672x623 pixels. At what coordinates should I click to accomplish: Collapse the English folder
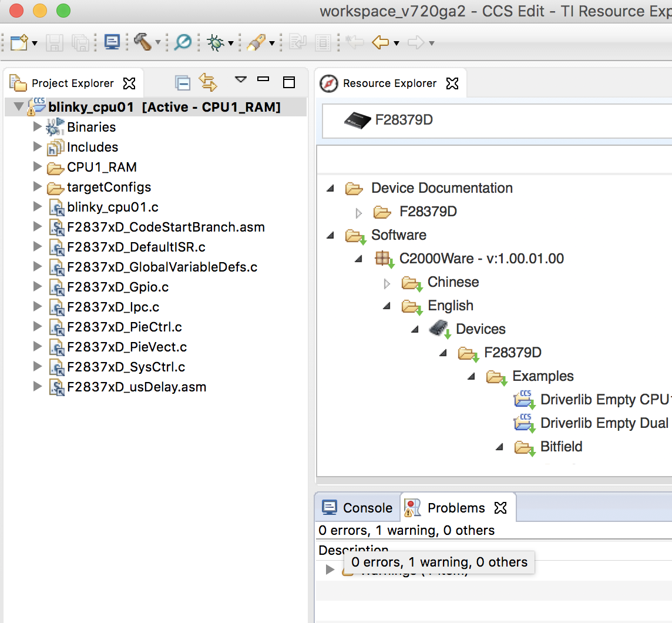tap(387, 306)
